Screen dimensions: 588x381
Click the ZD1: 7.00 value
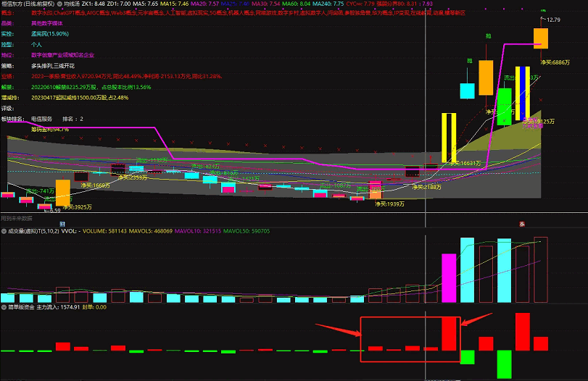pos(119,4)
